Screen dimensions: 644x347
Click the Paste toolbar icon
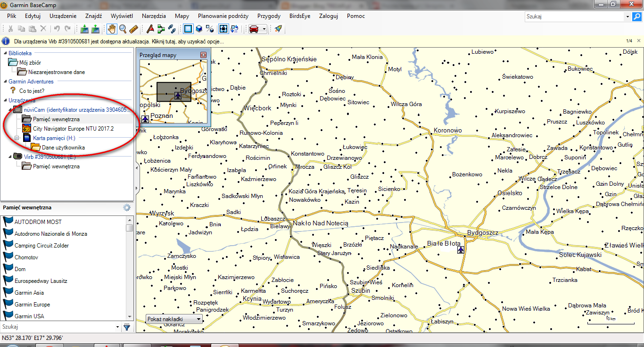pyautogui.click(x=33, y=29)
